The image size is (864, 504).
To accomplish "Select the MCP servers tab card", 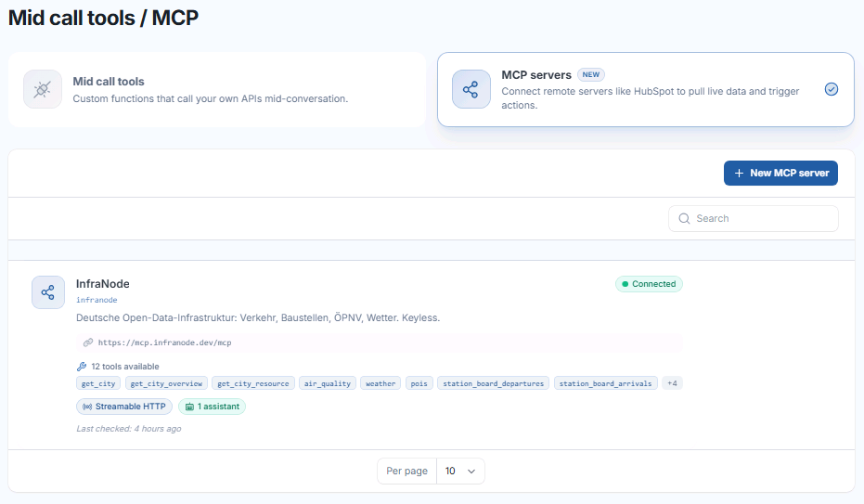I will (646, 90).
